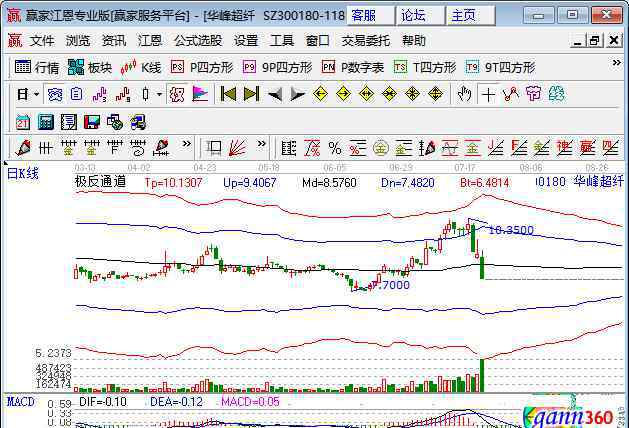
Task: Open the 帮助 menu
Action: (x=414, y=41)
